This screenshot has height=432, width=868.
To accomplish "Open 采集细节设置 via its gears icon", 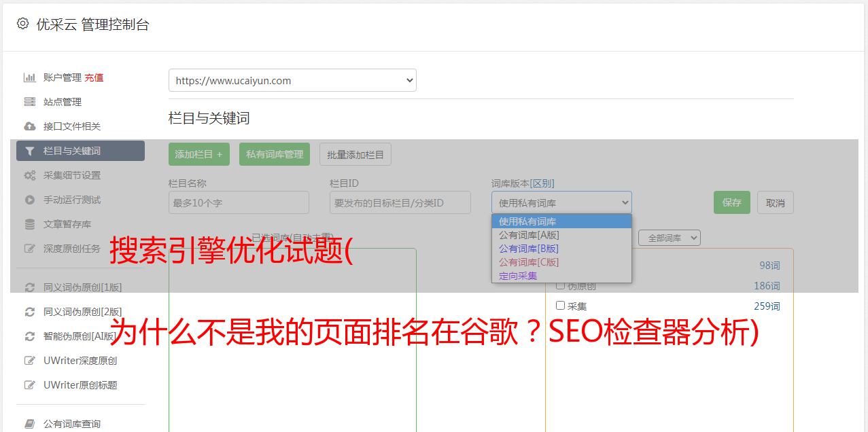I will click(x=30, y=175).
